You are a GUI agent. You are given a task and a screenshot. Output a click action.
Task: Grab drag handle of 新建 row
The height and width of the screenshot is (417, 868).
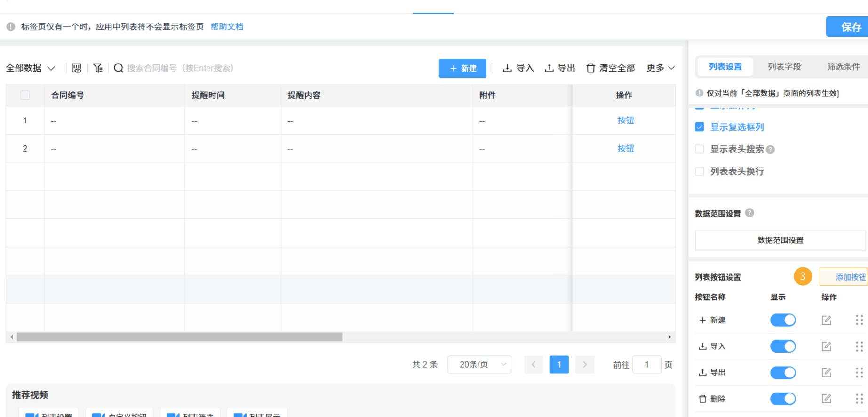click(x=859, y=320)
